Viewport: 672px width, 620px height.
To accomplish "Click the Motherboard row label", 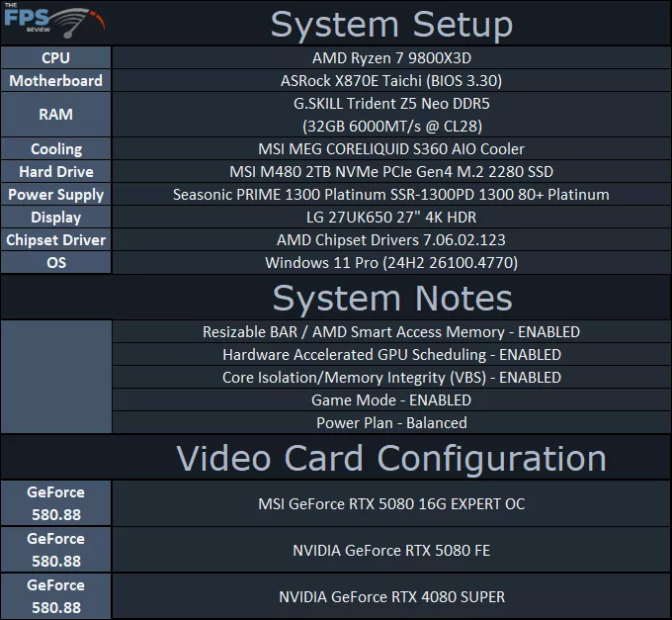I will (55, 81).
